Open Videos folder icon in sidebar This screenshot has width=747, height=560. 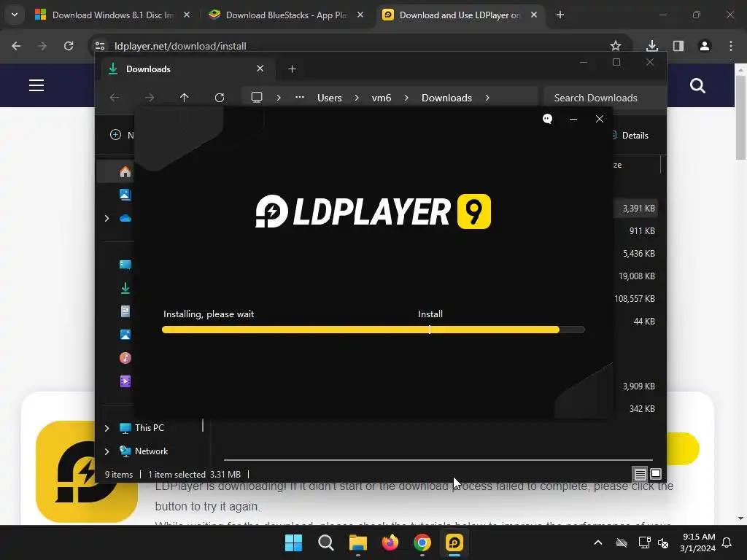point(125,381)
